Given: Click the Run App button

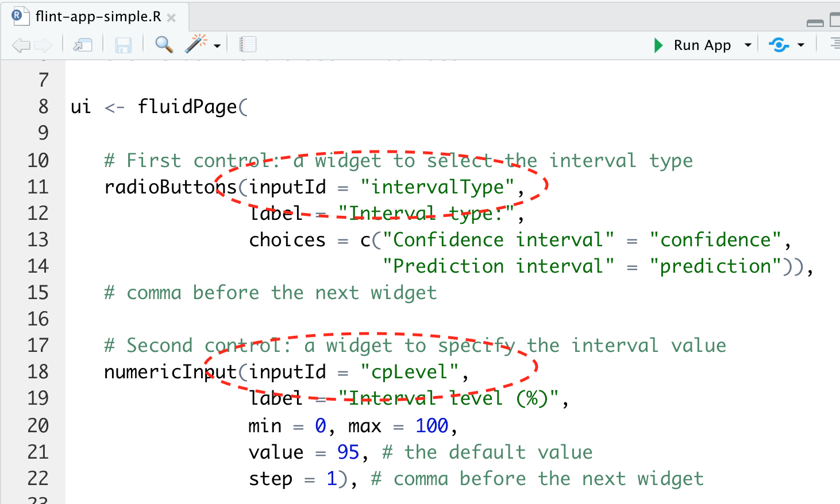Looking at the screenshot, I should (x=692, y=45).
